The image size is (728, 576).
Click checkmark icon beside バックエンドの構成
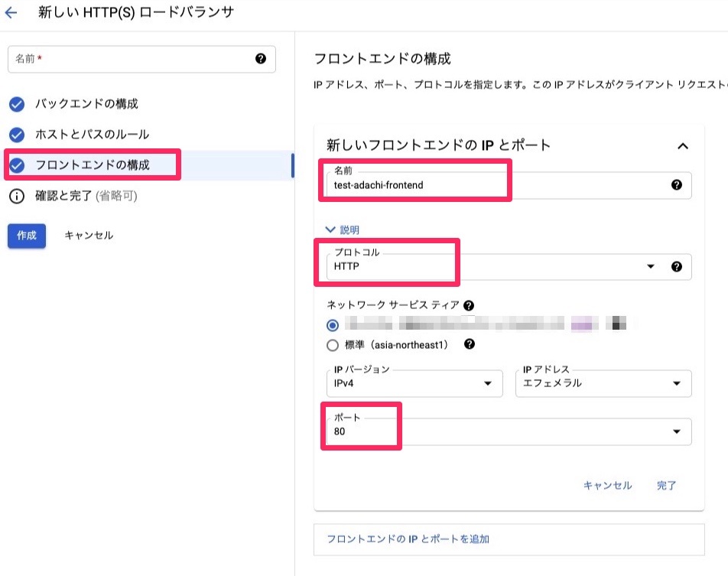[x=17, y=104]
